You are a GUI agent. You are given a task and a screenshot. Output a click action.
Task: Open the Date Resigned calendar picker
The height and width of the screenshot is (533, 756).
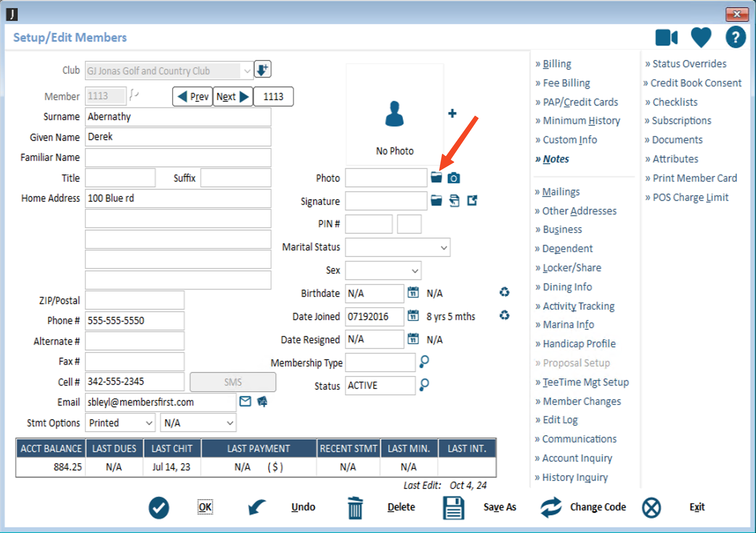413,339
